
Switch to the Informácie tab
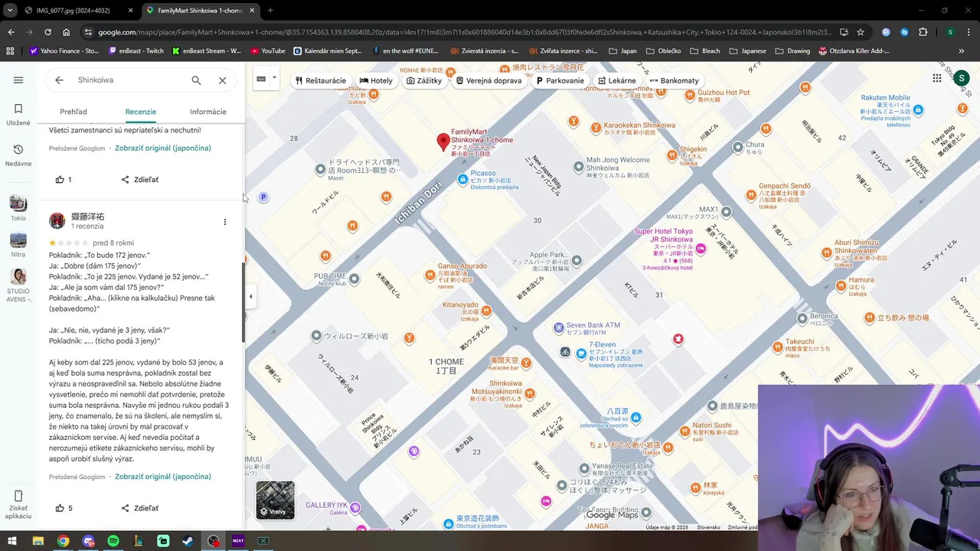click(208, 112)
